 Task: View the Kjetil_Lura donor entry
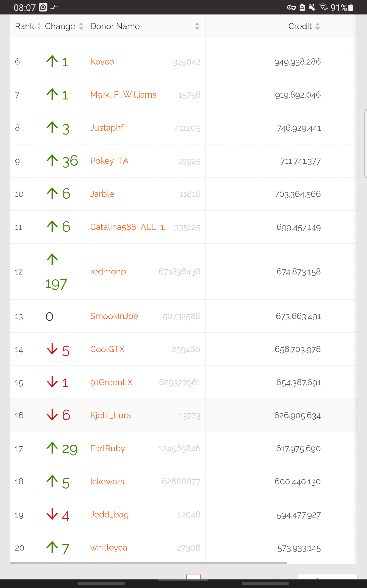coord(110,415)
